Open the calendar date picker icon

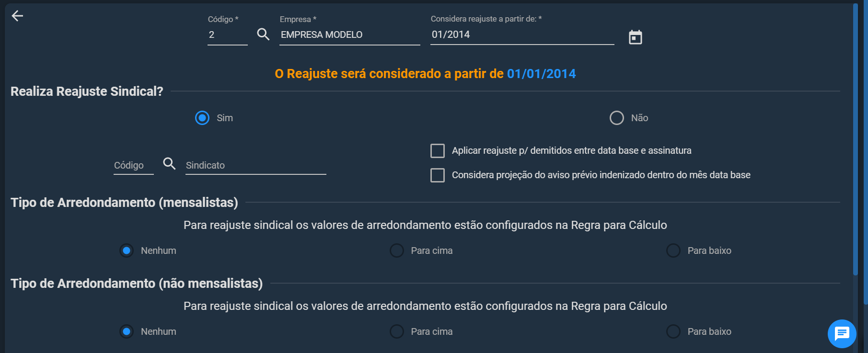[636, 37]
